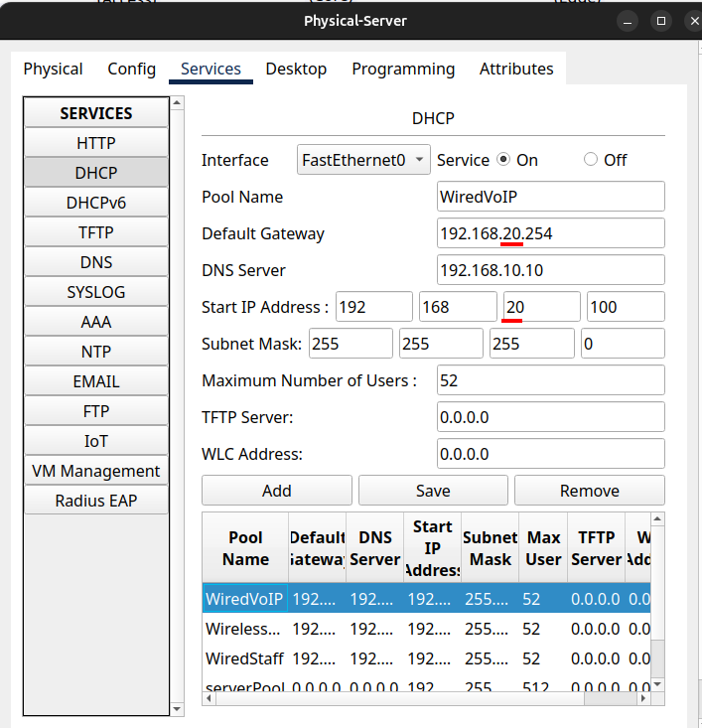Click the Add pool button
The height and width of the screenshot is (728, 702).
(x=277, y=491)
